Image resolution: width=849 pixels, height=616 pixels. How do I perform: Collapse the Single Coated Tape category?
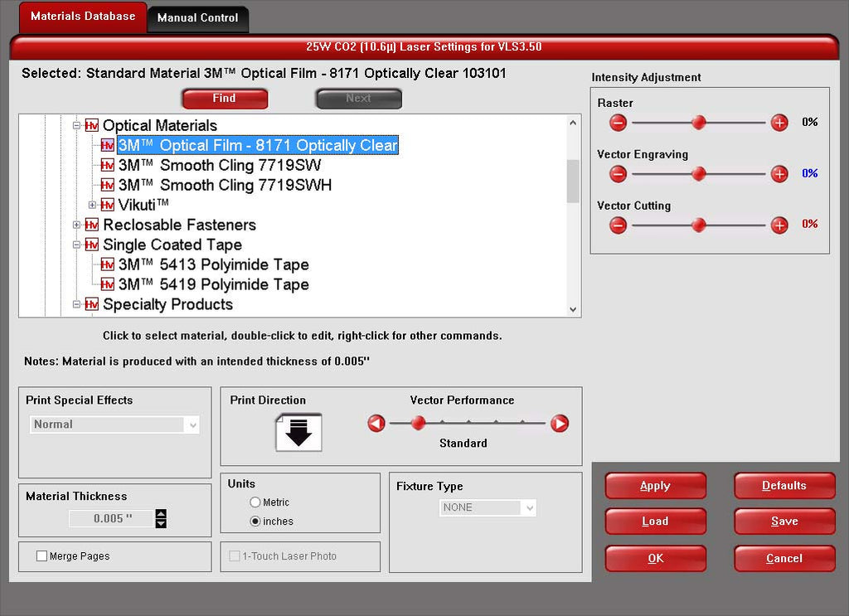(77, 245)
